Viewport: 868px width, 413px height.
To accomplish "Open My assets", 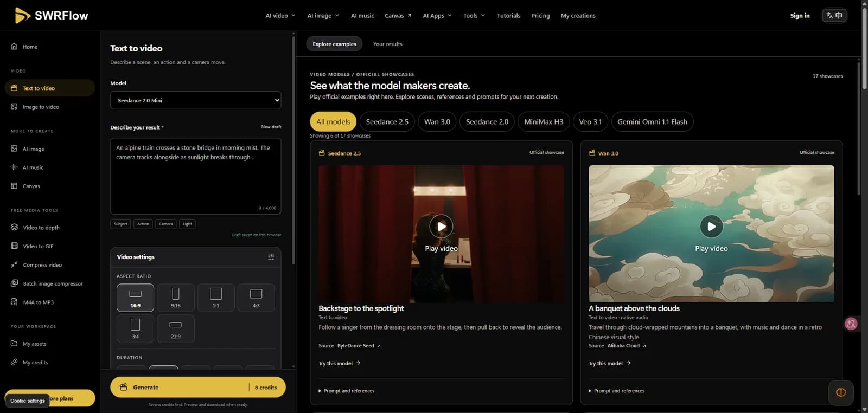I will [50, 344].
